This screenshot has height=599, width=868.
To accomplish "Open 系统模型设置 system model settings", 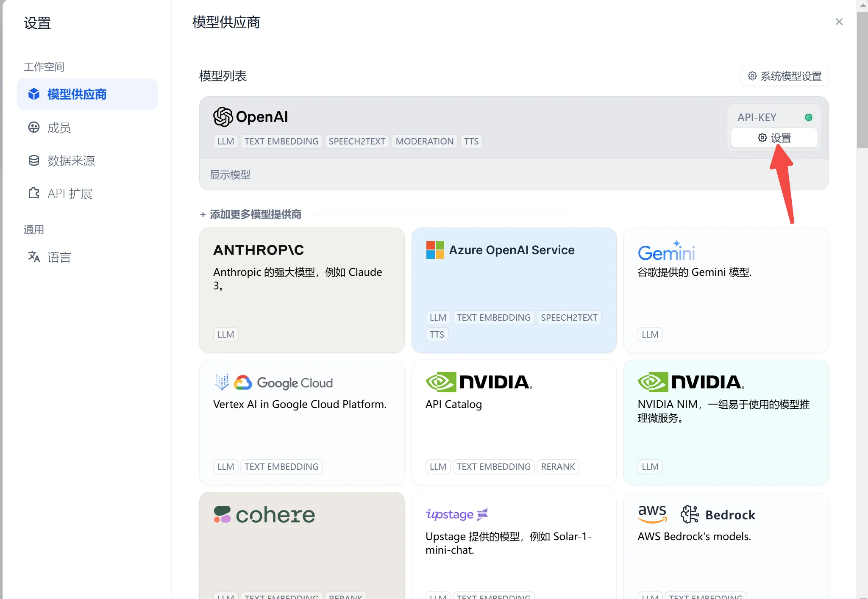I will tap(785, 76).
